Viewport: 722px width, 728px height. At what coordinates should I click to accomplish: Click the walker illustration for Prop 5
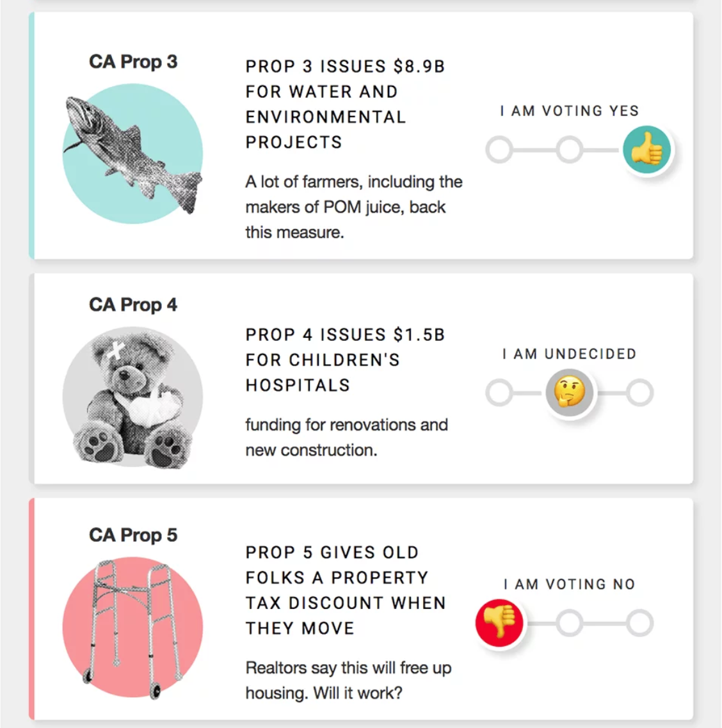132,628
